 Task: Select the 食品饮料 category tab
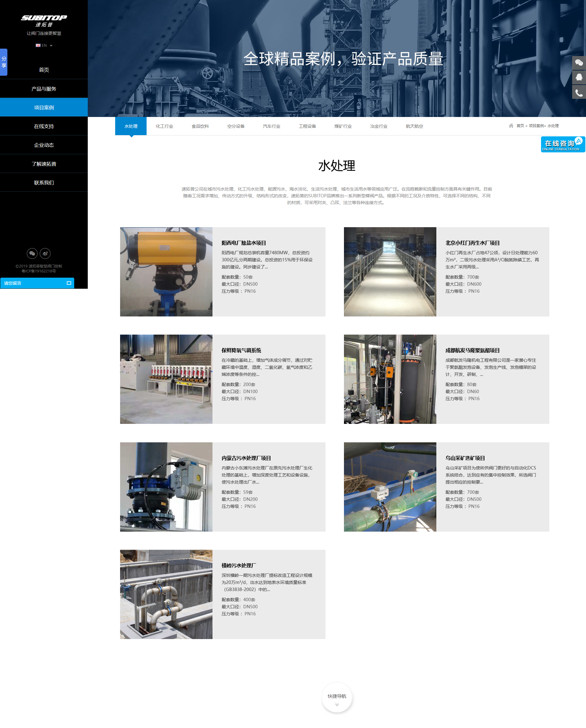pyautogui.click(x=200, y=126)
